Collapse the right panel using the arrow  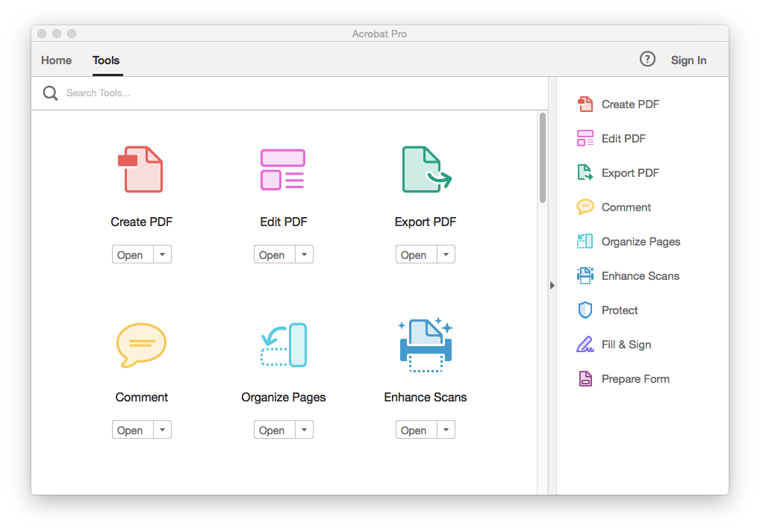click(x=552, y=285)
